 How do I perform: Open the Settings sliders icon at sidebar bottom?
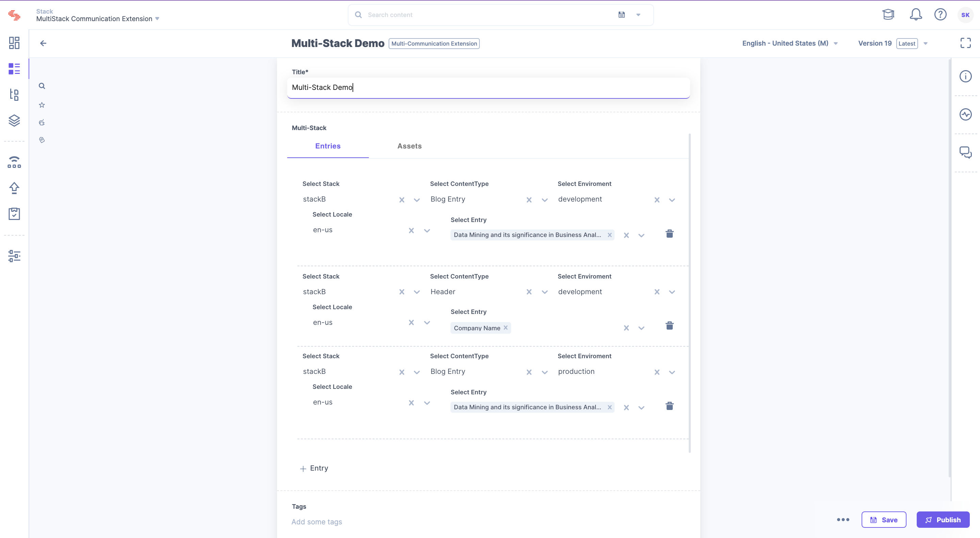[14, 256]
